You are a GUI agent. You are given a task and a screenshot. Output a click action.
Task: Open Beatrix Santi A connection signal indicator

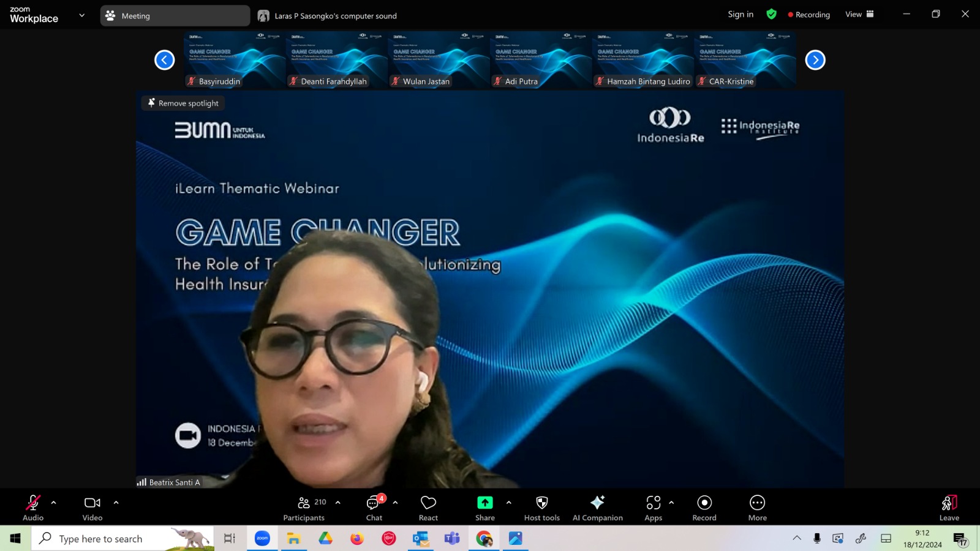(x=141, y=482)
